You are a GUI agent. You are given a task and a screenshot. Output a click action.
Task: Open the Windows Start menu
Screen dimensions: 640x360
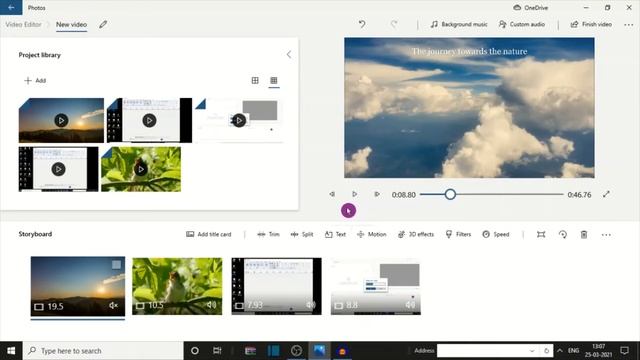[x=11, y=351]
